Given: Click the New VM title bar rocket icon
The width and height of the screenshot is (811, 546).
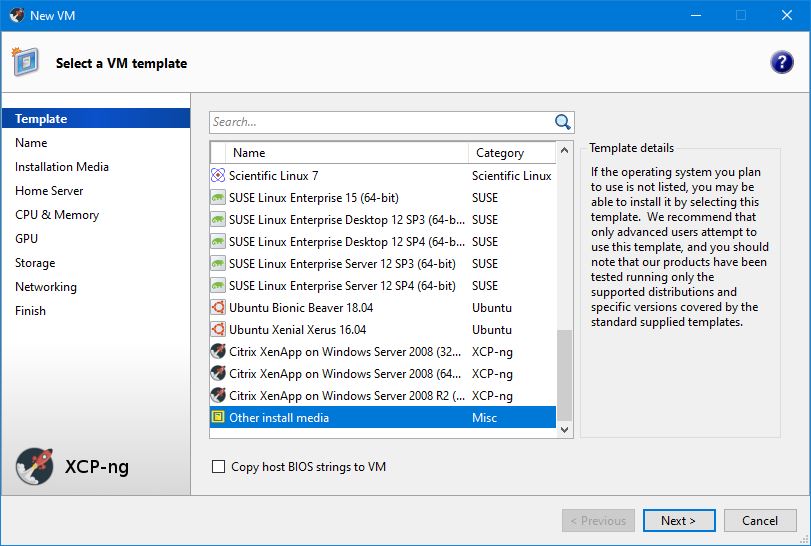Looking at the screenshot, I should pyautogui.click(x=17, y=15).
